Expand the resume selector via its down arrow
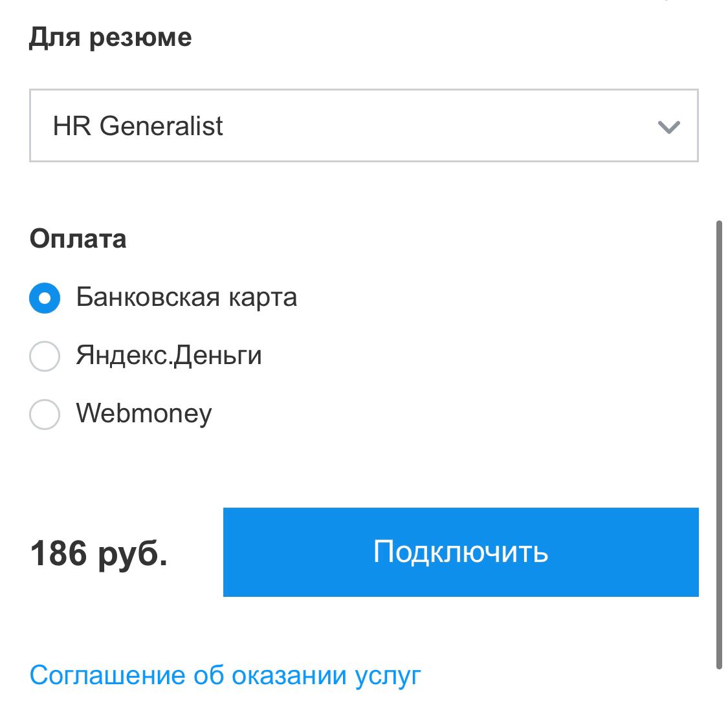The height and width of the screenshot is (723, 728). 668,127
